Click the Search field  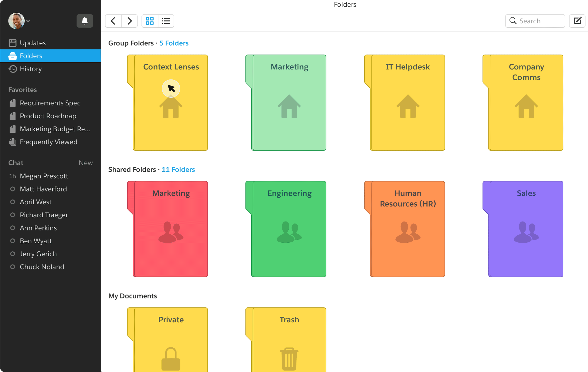[x=535, y=21]
